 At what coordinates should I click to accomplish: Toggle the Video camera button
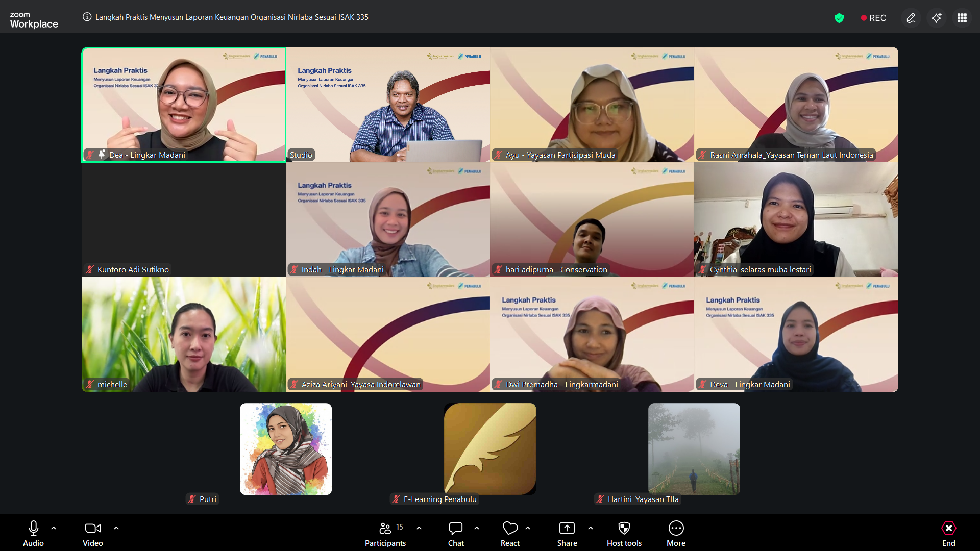tap(93, 533)
